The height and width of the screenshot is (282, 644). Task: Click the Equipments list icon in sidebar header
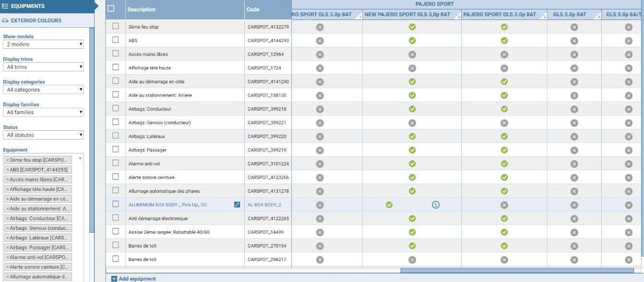(6, 6)
